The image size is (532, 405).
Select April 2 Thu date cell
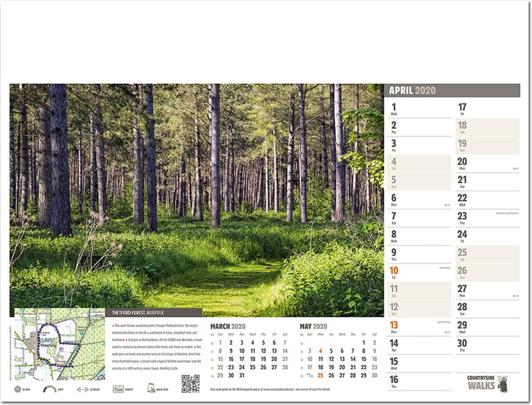419,128
